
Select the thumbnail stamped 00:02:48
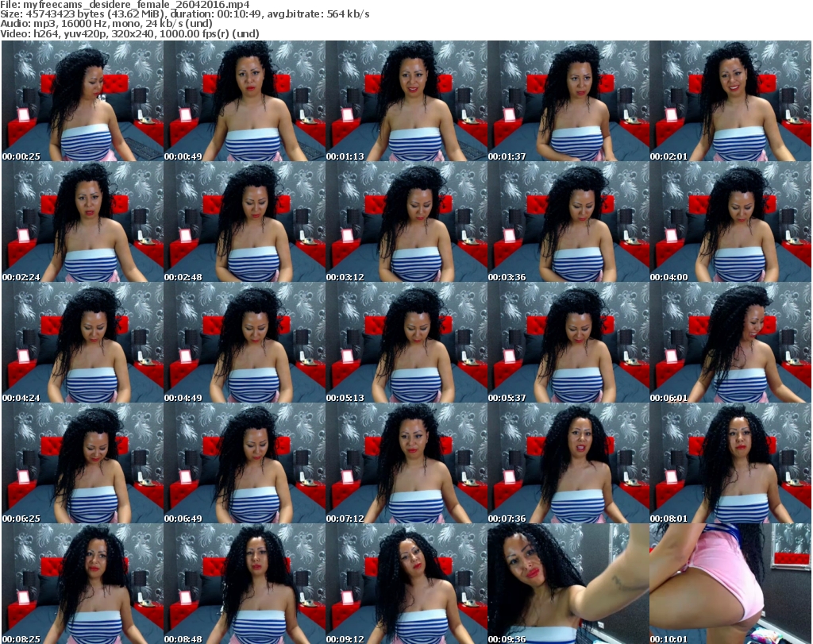245,222
